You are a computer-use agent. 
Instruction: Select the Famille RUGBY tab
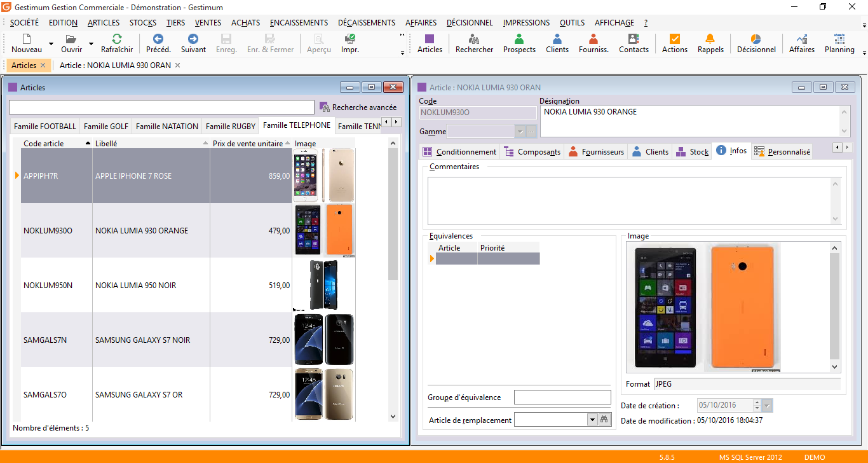[230, 126]
